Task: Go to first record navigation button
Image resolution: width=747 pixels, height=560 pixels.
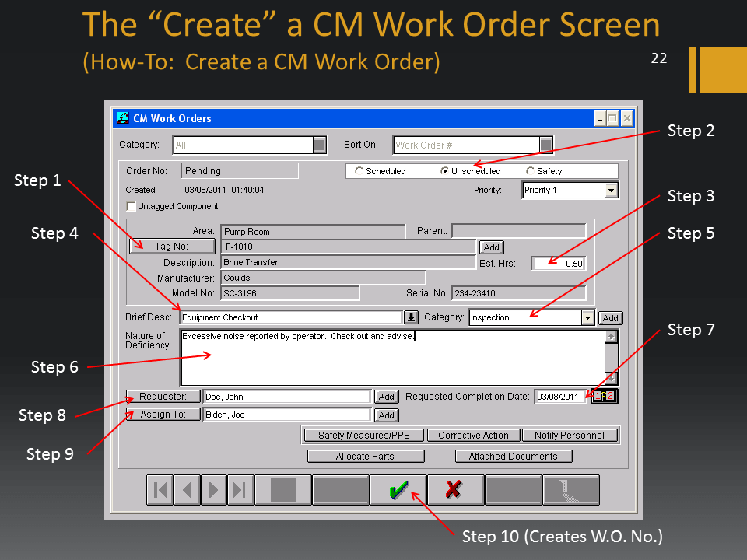Action: coord(160,489)
